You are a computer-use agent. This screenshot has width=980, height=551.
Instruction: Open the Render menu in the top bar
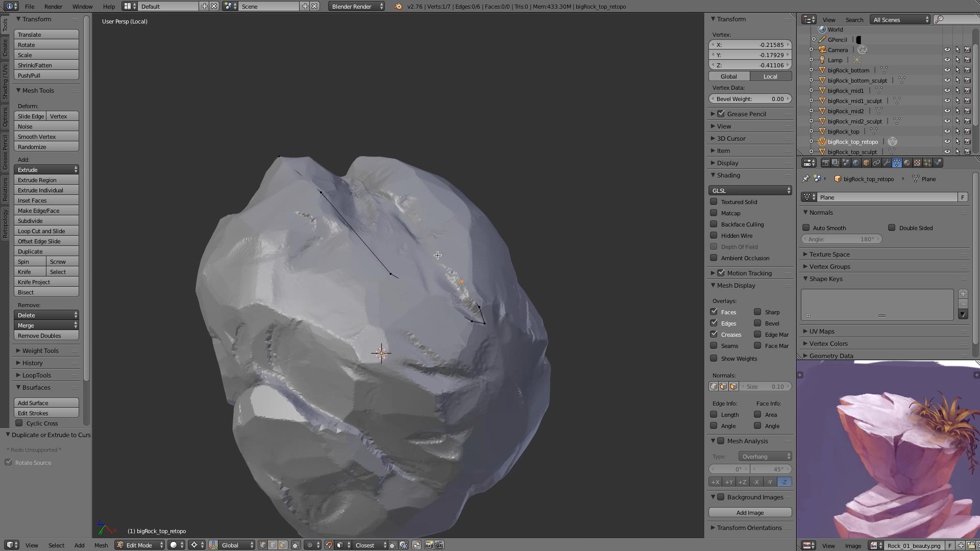pos(53,6)
